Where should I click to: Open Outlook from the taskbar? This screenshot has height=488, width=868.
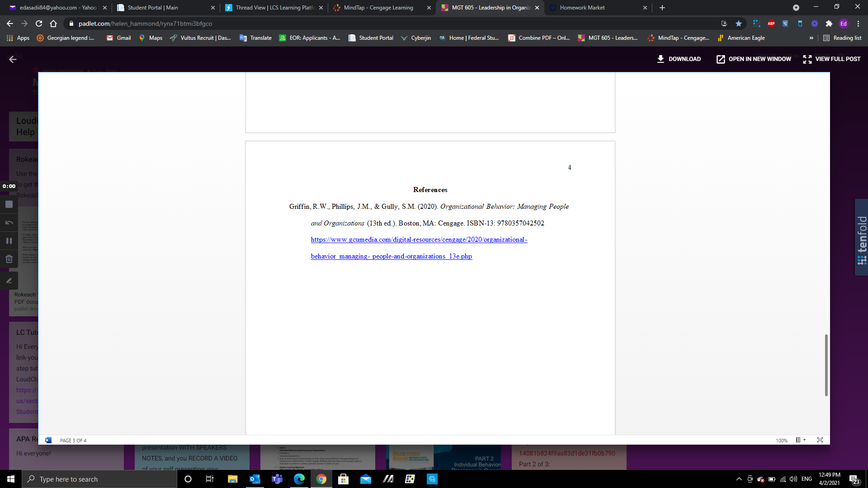click(x=255, y=479)
